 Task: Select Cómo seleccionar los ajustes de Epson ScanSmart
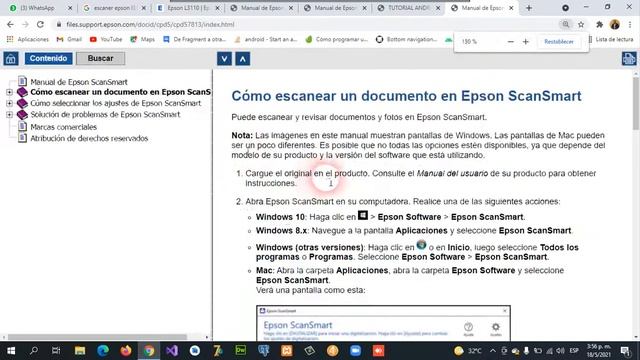(x=116, y=103)
